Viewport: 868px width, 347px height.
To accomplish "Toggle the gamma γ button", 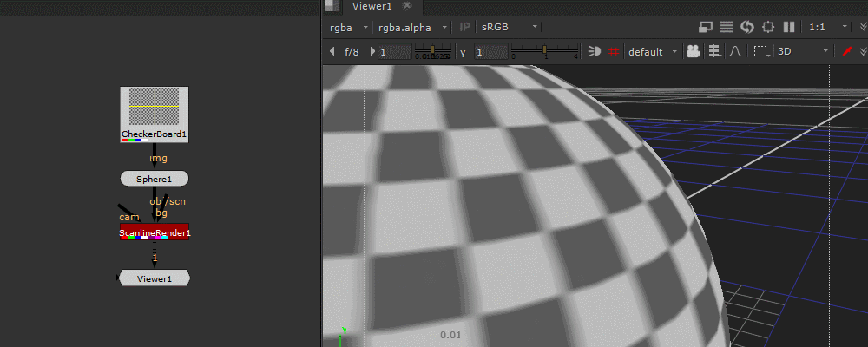I will tap(463, 52).
